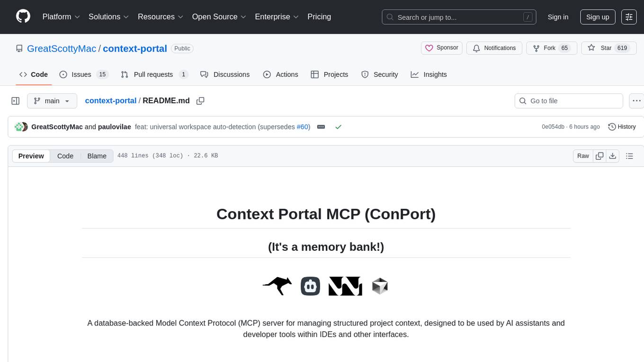
Task: Open the Insights tab
Action: pos(429,74)
